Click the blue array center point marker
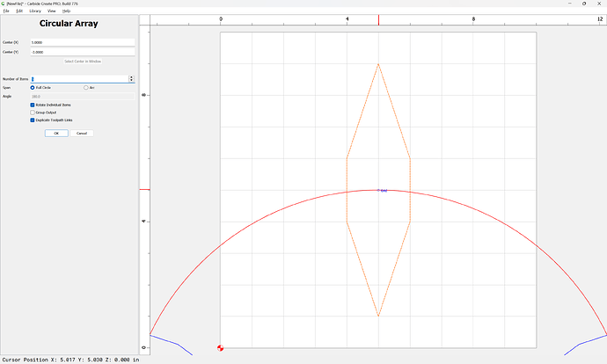607x364 pixels. pos(378,190)
